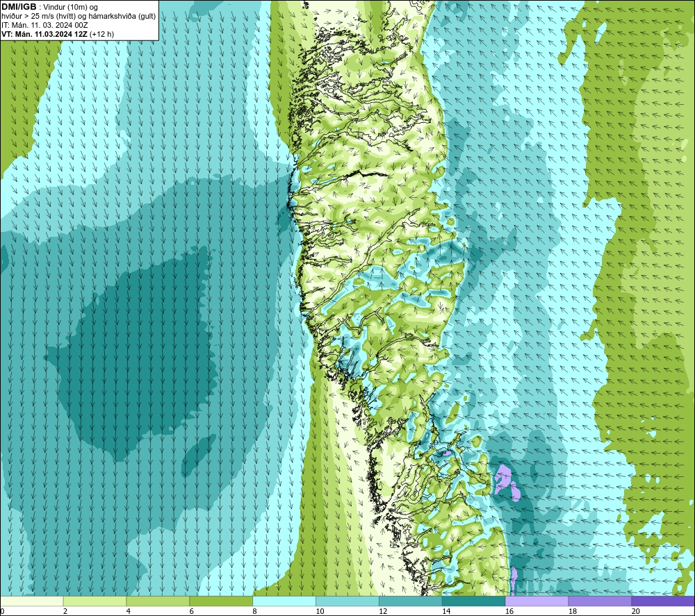Click the legend tick label '20'

coord(636,611)
